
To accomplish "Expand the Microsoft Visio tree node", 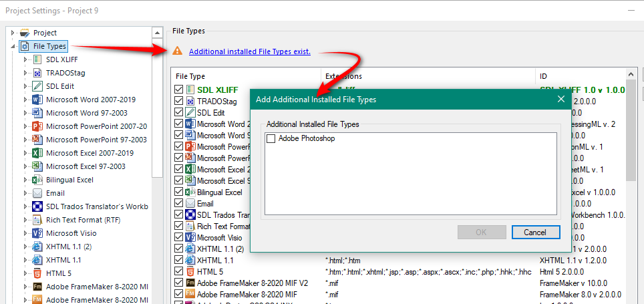I will click(25, 233).
